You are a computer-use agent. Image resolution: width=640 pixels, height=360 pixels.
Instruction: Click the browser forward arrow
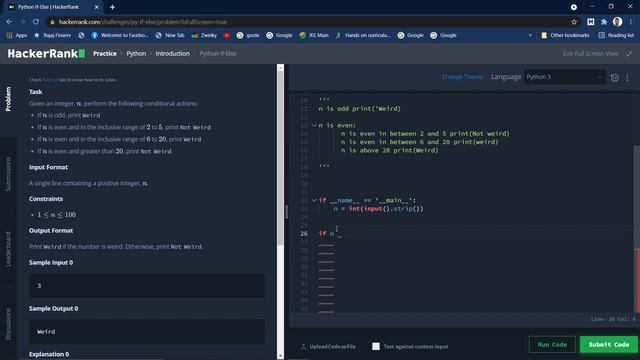(22, 22)
